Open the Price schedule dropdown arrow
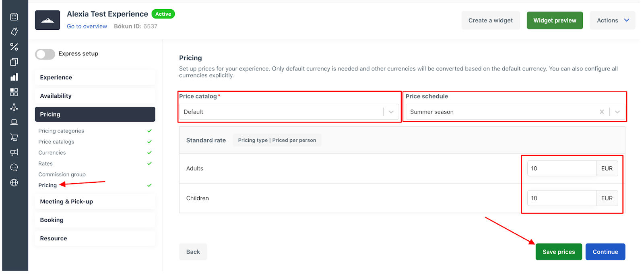 pos(617,112)
